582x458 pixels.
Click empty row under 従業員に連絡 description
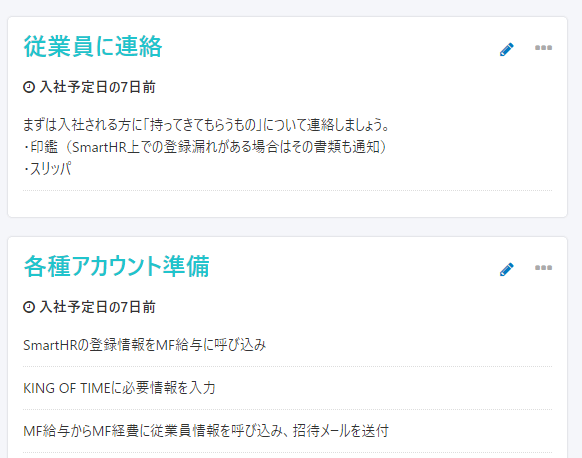tap(288, 203)
